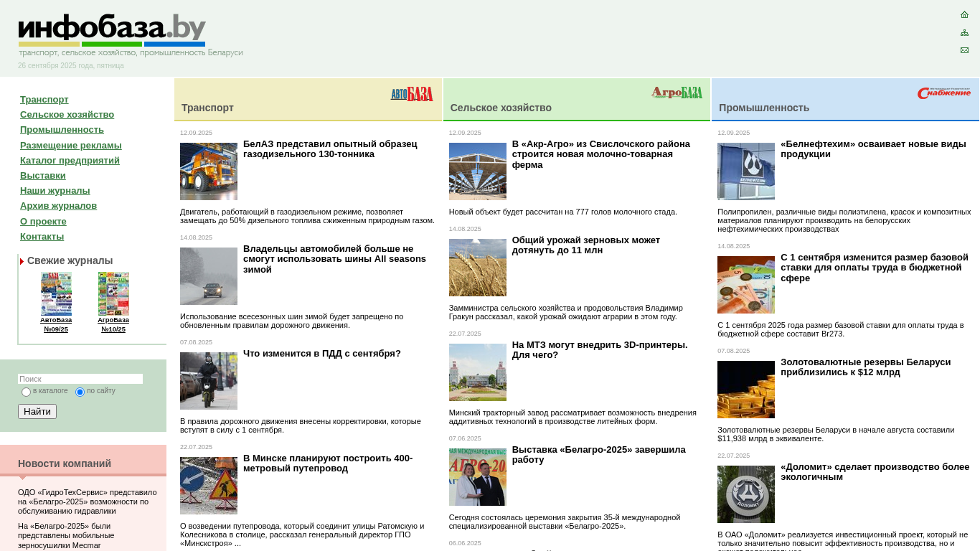The image size is (980, 551).
Task: Open the Транспорт column heading
Action: [x=207, y=108]
